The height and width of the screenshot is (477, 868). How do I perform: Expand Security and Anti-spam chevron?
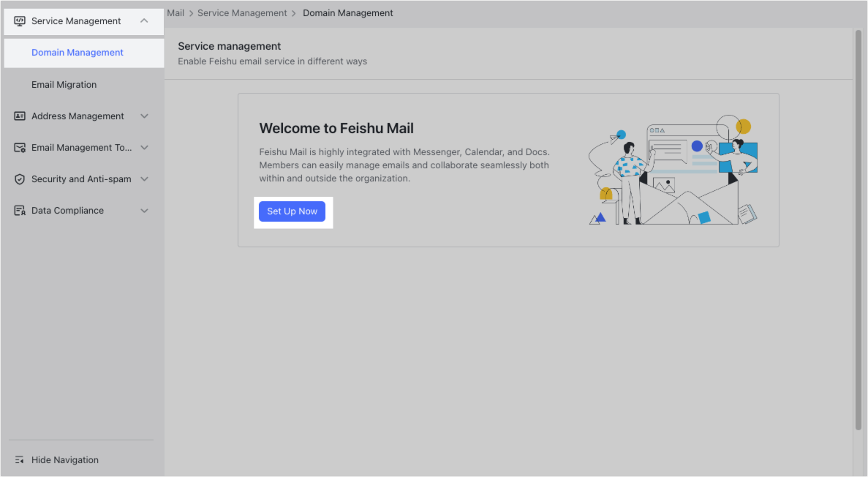pyautogui.click(x=144, y=179)
